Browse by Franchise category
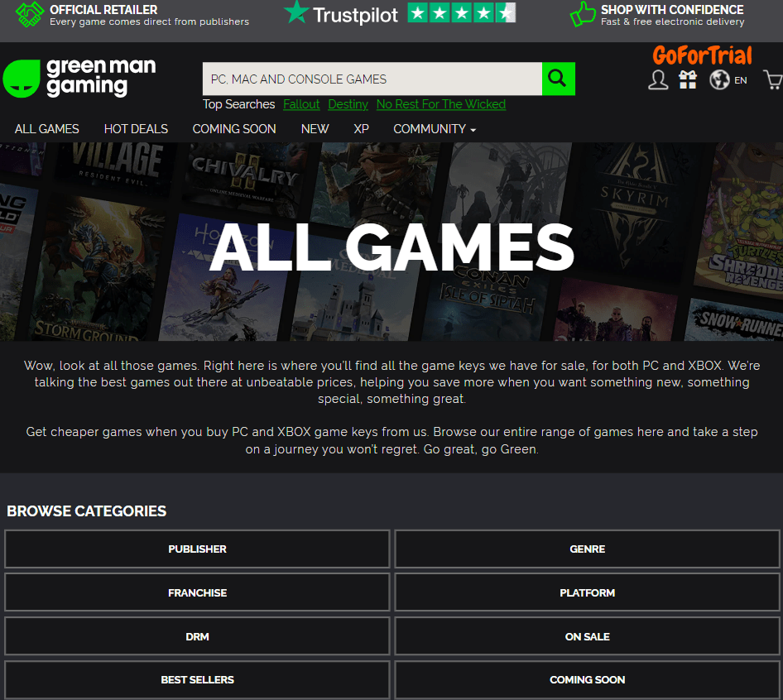Screen dimensions: 783x700 [x=197, y=592]
